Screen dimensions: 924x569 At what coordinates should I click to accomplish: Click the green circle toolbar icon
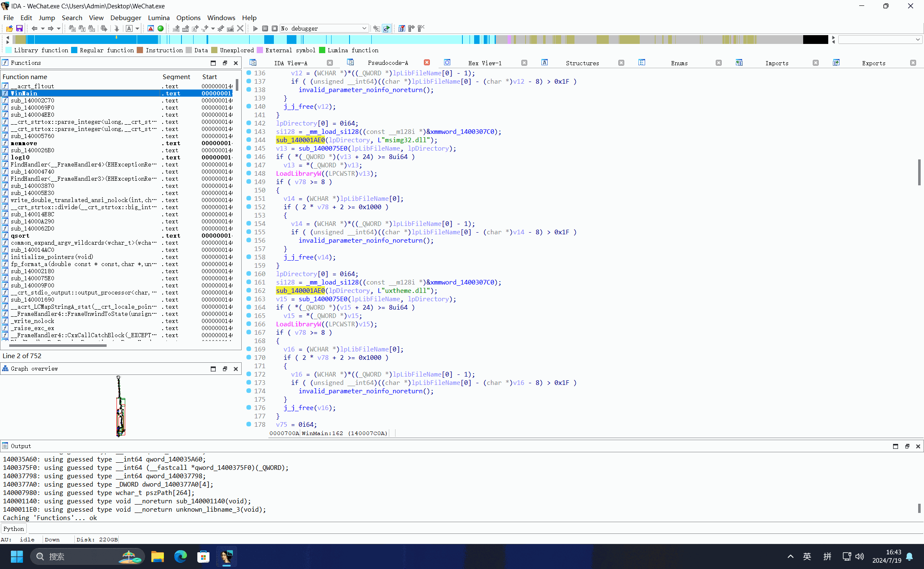(x=161, y=28)
